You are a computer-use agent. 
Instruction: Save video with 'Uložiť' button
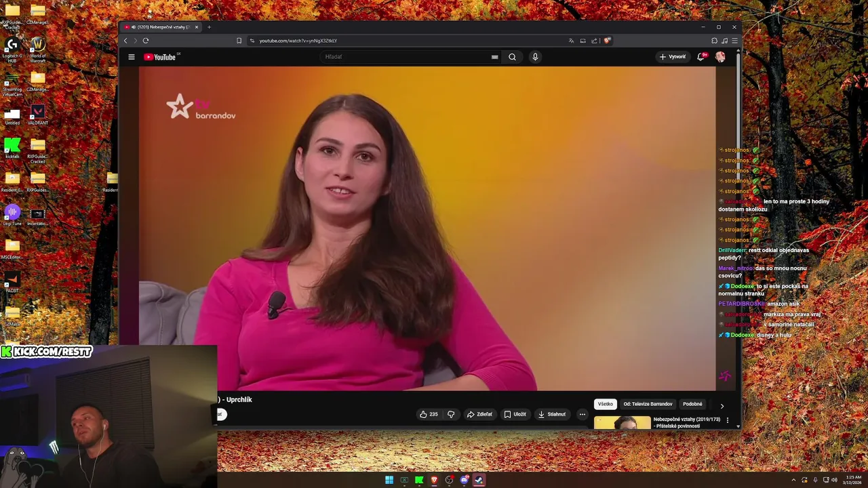click(515, 414)
